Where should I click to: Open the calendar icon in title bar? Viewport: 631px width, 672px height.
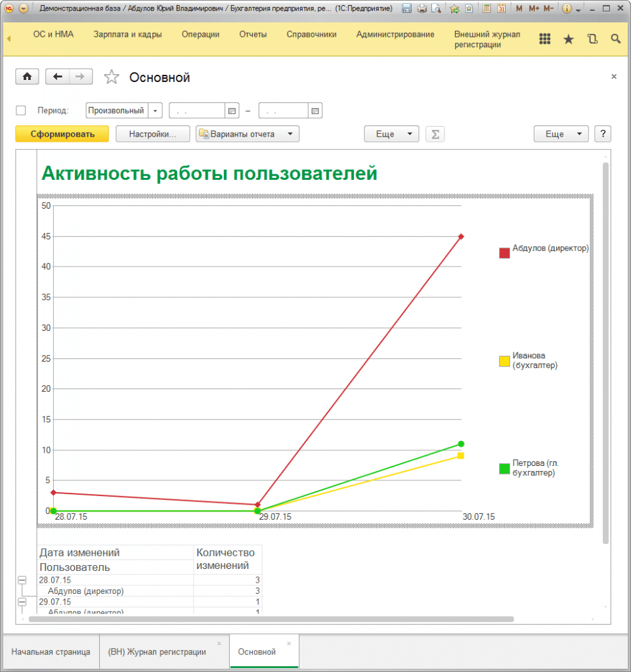(x=501, y=9)
